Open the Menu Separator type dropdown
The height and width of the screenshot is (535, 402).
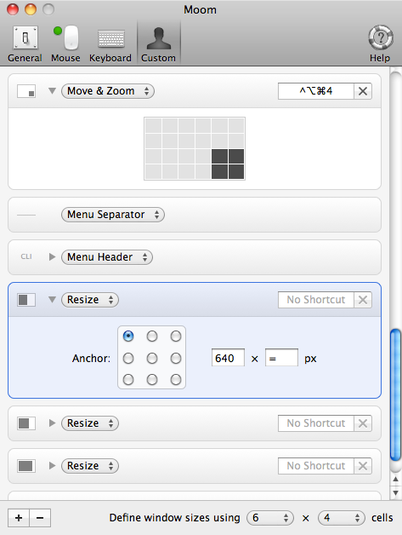point(113,215)
